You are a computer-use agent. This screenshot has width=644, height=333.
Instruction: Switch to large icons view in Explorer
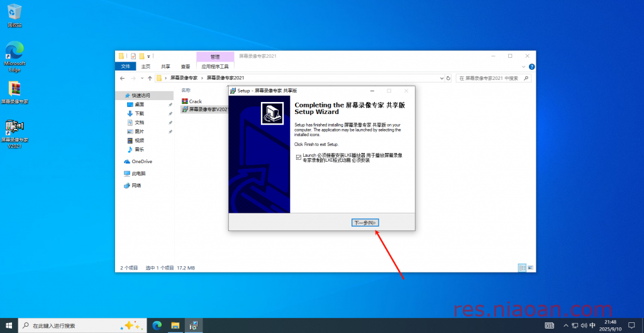point(530,268)
